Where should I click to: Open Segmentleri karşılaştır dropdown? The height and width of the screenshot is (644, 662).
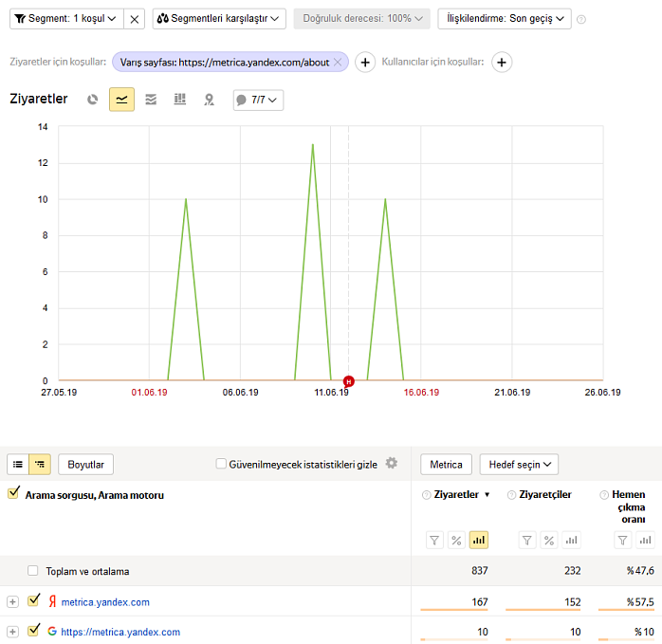click(x=219, y=19)
